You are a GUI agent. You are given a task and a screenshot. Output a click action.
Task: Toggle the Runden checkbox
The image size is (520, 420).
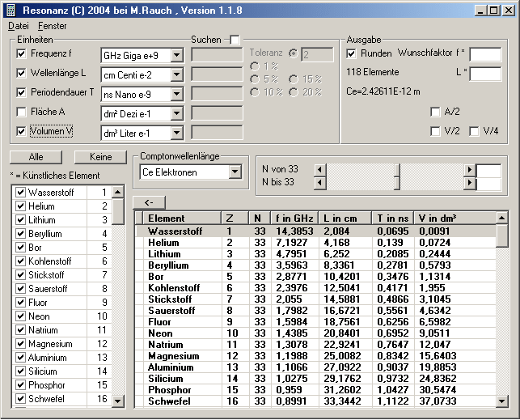click(x=352, y=53)
